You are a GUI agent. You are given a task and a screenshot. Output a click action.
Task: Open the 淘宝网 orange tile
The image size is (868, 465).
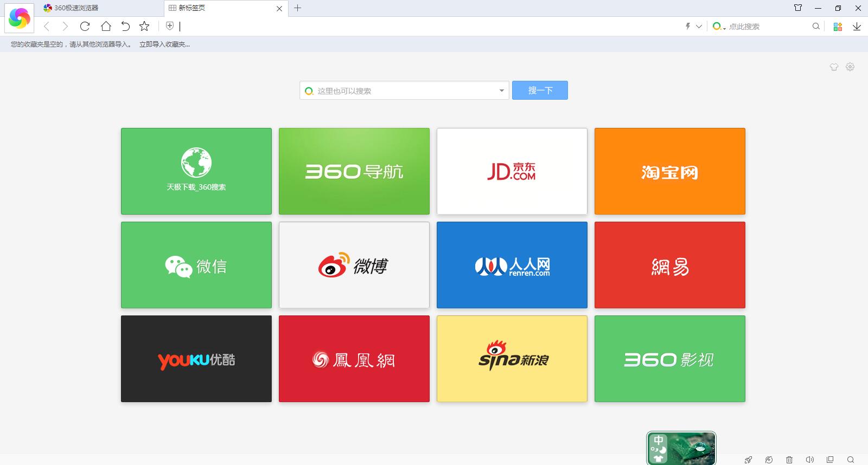point(669,171)
